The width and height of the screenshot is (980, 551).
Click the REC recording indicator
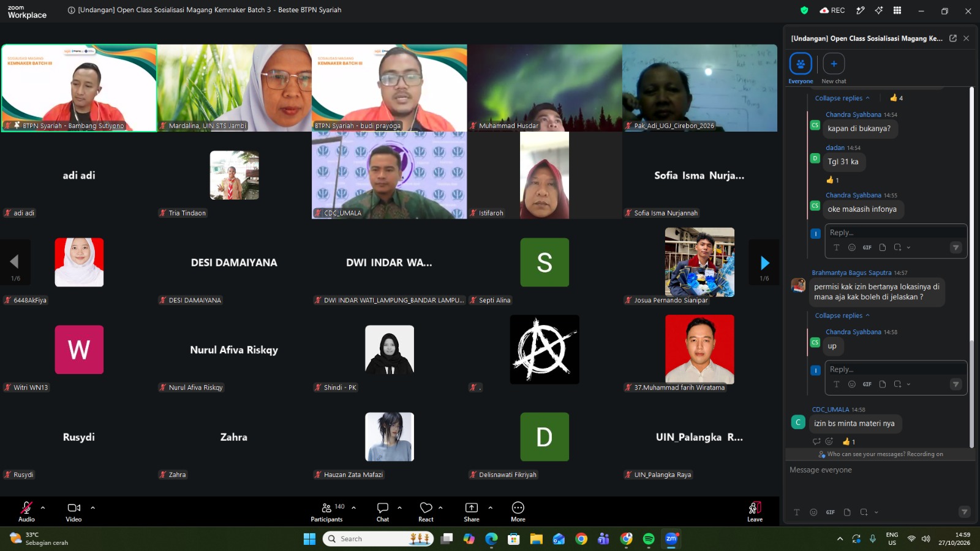point(832,10)
